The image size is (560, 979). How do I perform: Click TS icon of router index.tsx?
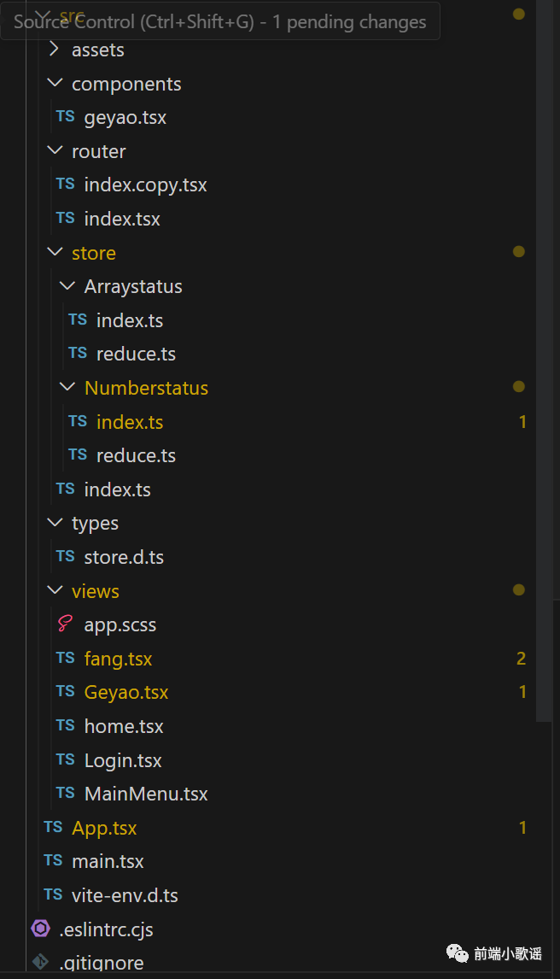[65, 218]
